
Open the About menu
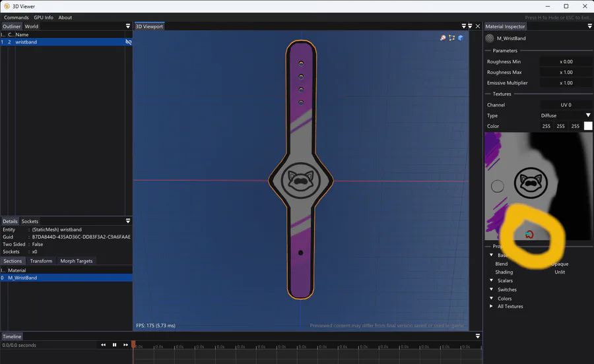coord(65,17)
